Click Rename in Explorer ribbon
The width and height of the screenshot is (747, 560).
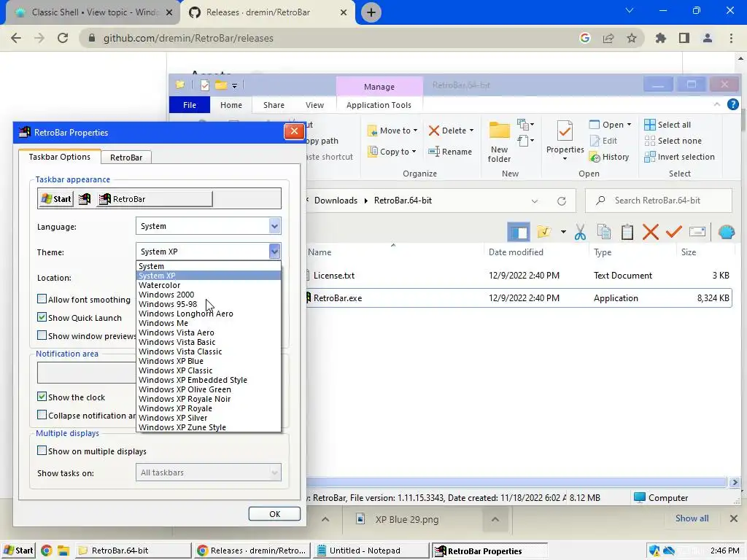tap(450, 152)
